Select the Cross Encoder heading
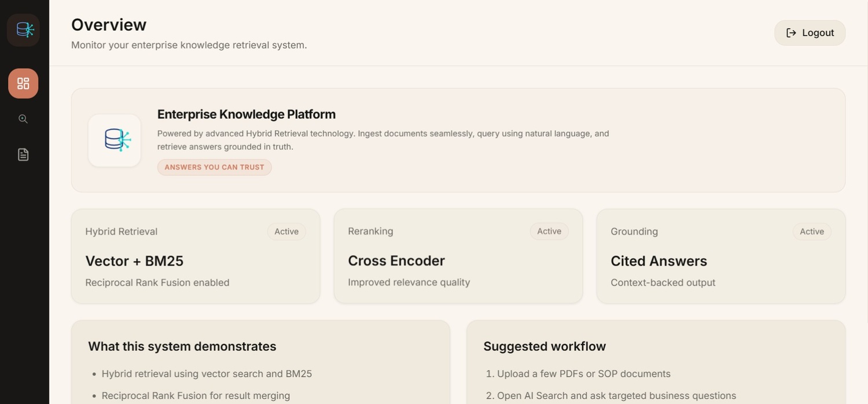The height and width of the screenshot is (404, 868). pyautogui.click(x=396, y=261)
